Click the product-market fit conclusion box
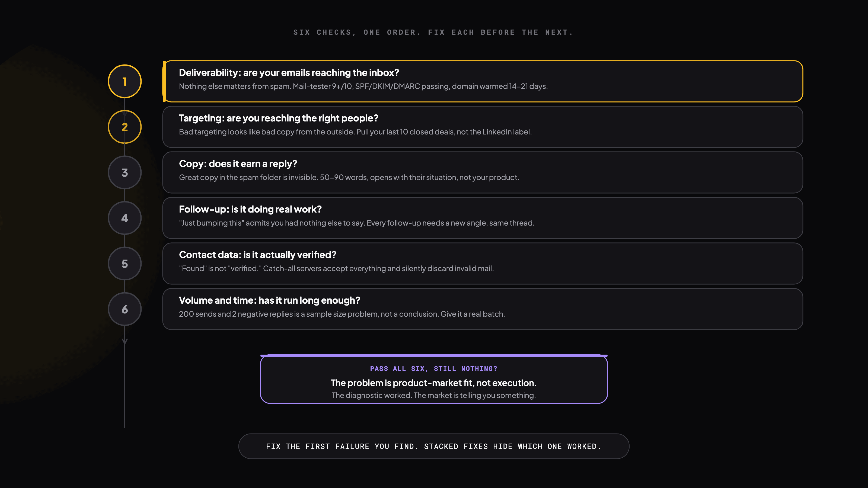 [434, 379]
